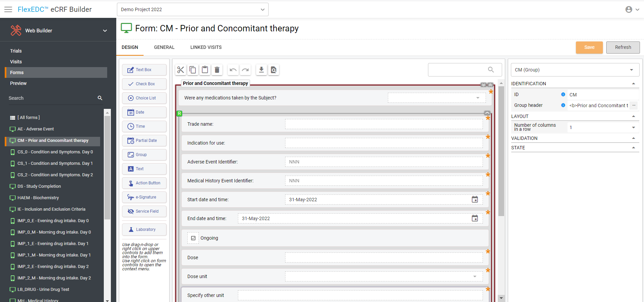Switch to the LINKED VISITS tab
The height and width of the screenshot is (302, 644).
(x=206, y=47)
